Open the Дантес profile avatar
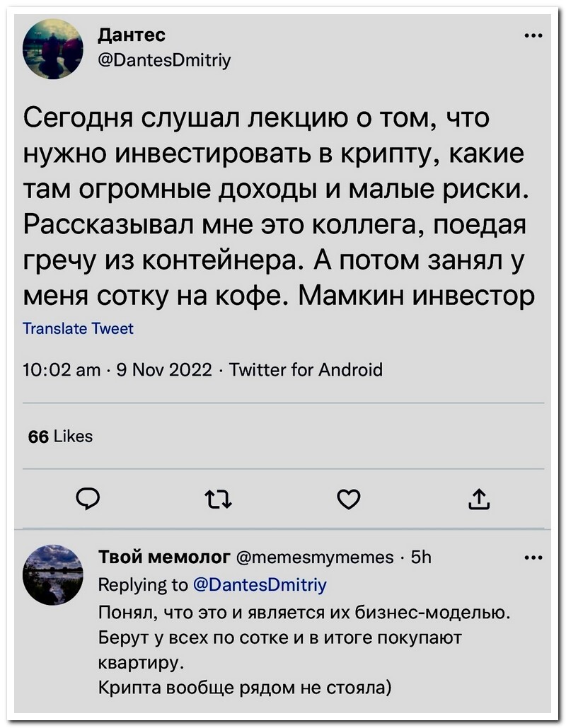 [53, 50]
